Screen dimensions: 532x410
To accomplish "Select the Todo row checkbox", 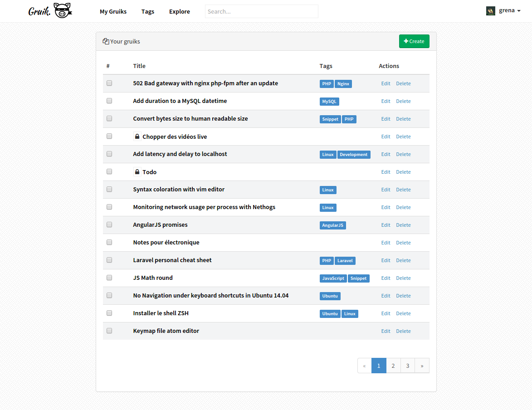I will 109,171.
